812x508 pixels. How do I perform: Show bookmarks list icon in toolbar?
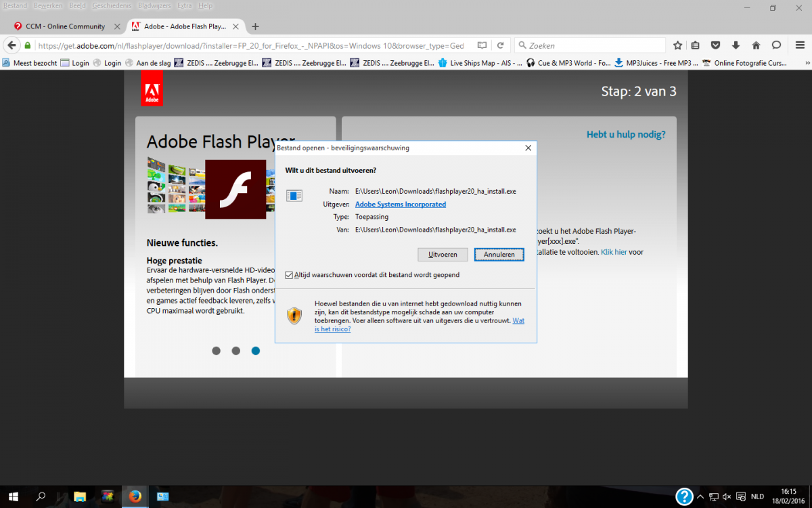click(x=696, y=45)
